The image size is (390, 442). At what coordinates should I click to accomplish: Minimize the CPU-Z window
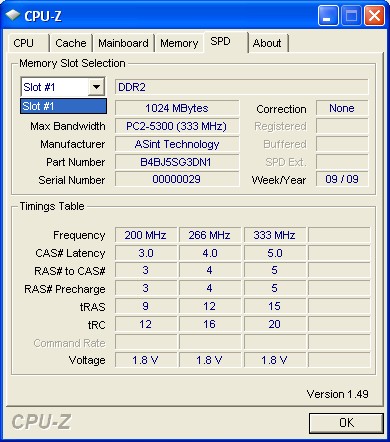pos(328,15)
